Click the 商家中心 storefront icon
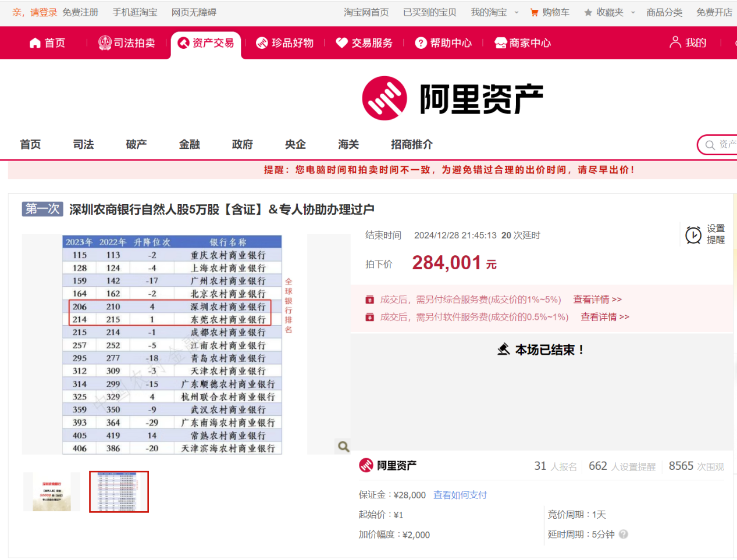The height and width of the screenshot is (560, 737). [x=500, y=42]
